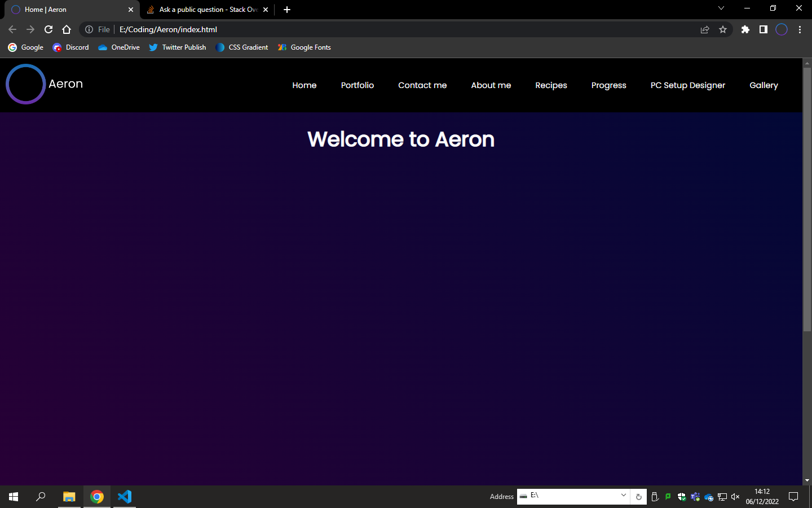Open the Discord bookmark
The image size is (812, 508).
(x=70, y=47)
